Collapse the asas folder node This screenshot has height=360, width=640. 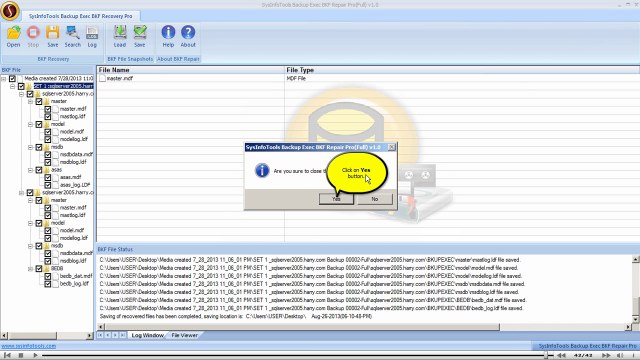(x=31, y=170)
